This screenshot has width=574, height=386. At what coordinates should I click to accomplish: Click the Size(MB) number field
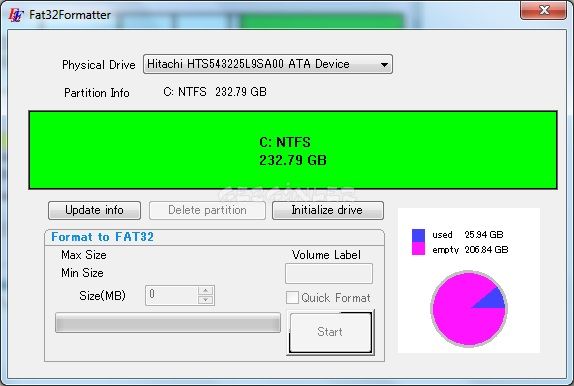[x=171, y=295]
